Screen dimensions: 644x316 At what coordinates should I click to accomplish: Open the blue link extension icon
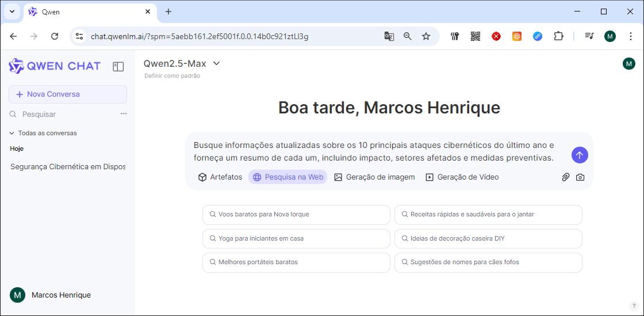coord(538,36)
